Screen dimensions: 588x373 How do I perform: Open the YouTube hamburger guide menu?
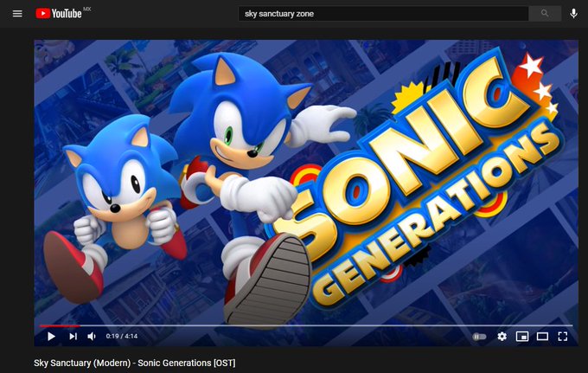[17, 14]
